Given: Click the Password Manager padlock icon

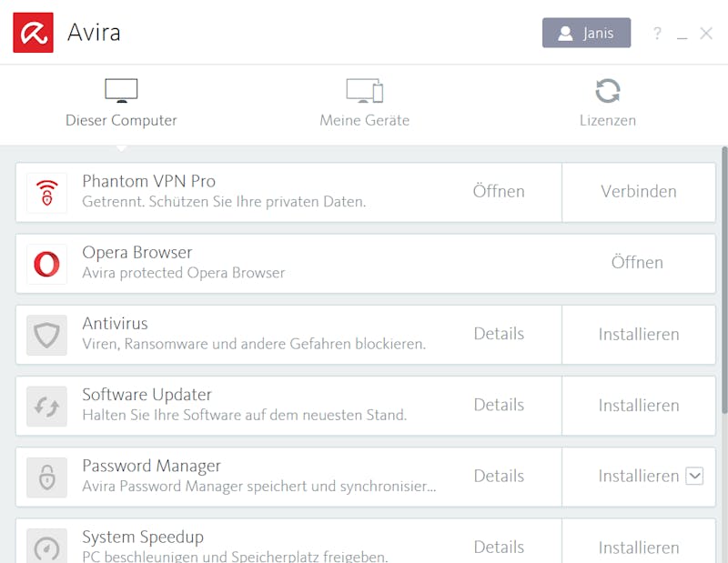Looking at the screenshot, I should [x=47, y=478].
